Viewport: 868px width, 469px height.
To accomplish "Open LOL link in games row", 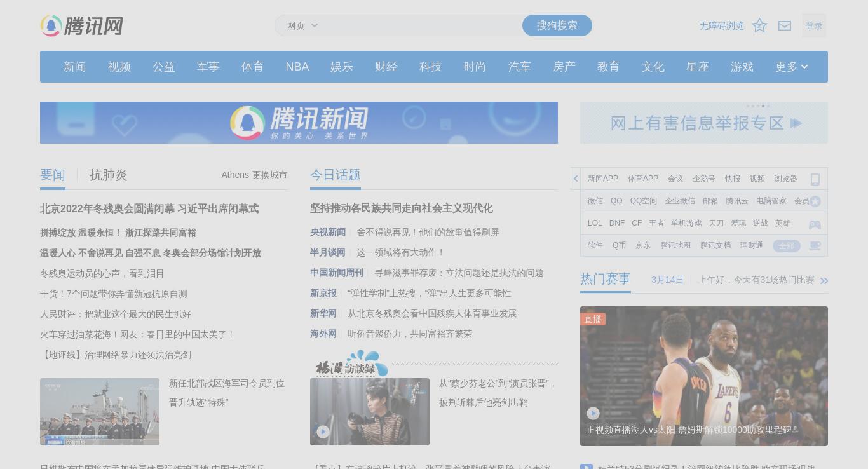I will pyautogui.click(x=595, y=223).
